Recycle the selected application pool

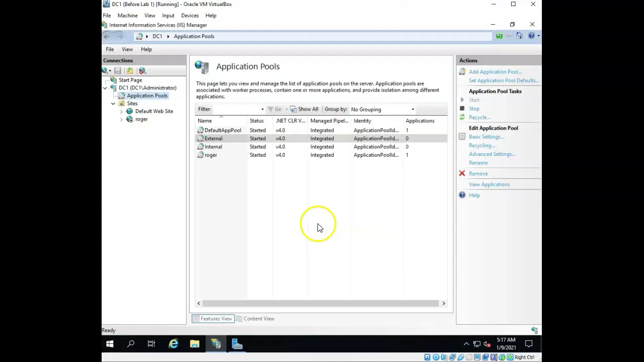click(479, 117)
